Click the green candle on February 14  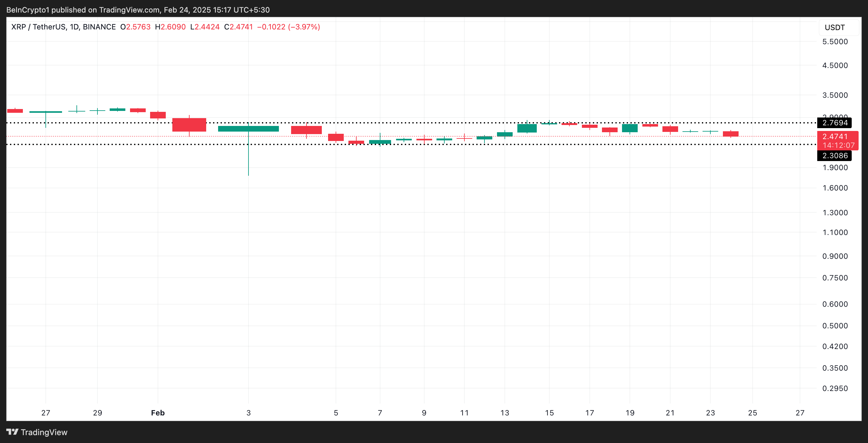527,128
